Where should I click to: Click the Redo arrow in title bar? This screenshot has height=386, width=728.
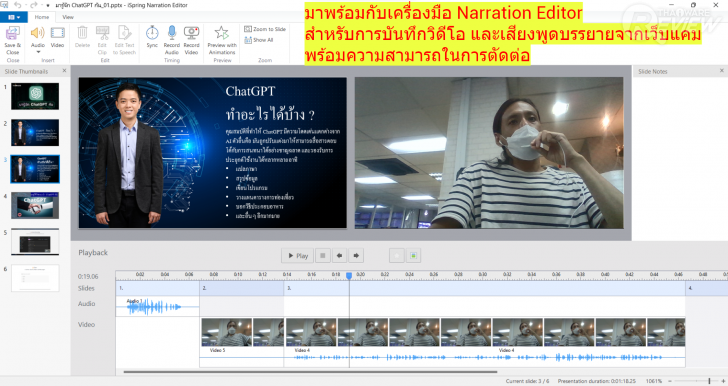point(33,5)
